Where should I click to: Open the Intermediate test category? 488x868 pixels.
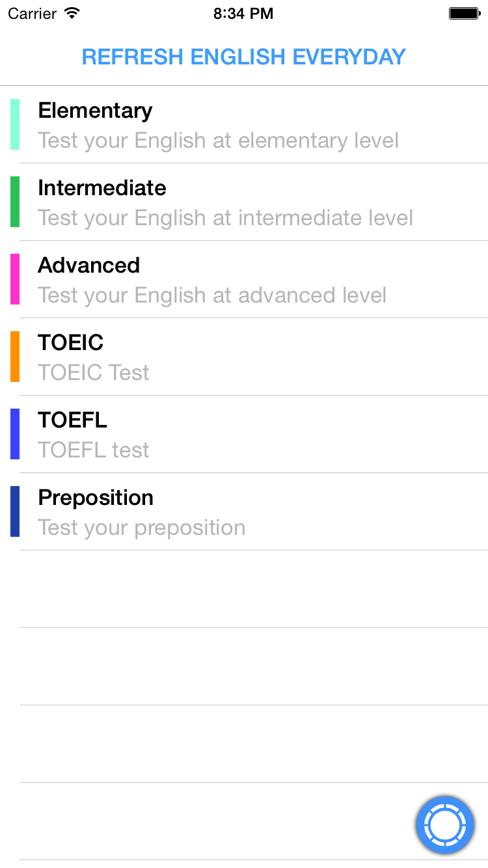[244, 202]
